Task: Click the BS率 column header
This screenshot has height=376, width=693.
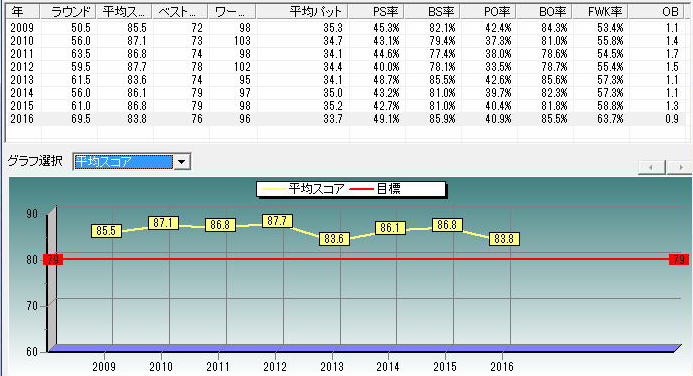Action: (432, 11)
